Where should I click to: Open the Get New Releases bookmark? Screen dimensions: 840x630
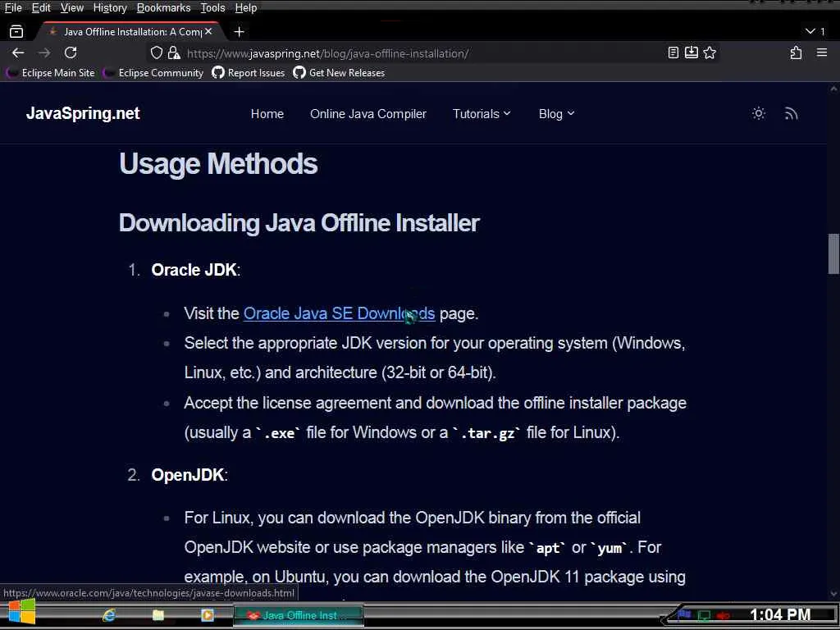[x=339, y=73]
